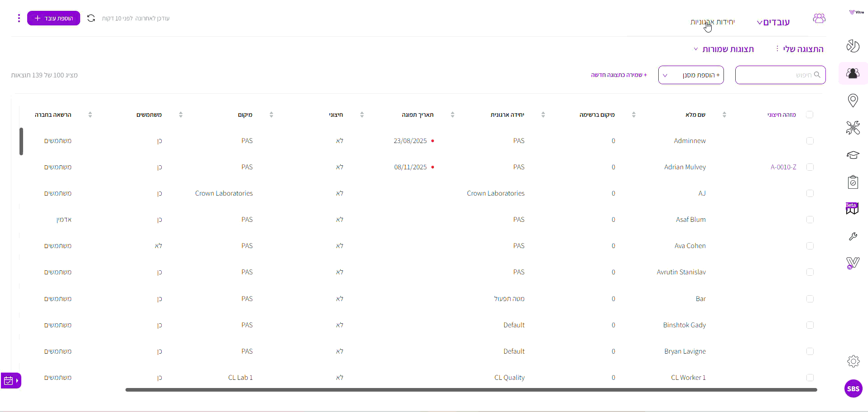
Task: Open the A-0010-Z external ID link
Action: point(783,167)
